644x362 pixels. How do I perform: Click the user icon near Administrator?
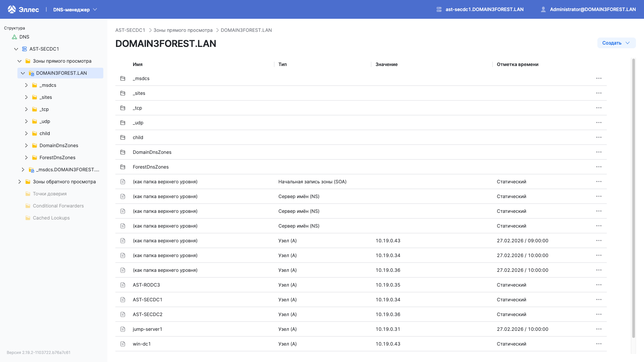click(x=543, y=9)
